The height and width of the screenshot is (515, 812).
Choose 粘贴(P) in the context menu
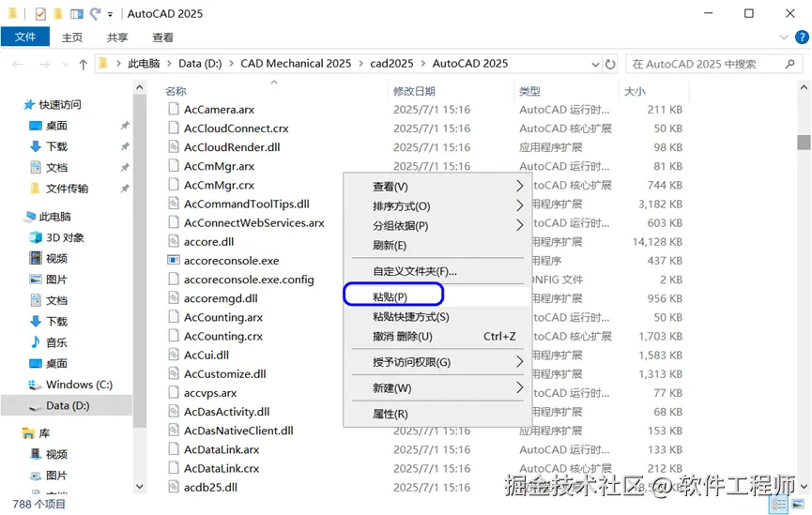click(x=438, y=297)
